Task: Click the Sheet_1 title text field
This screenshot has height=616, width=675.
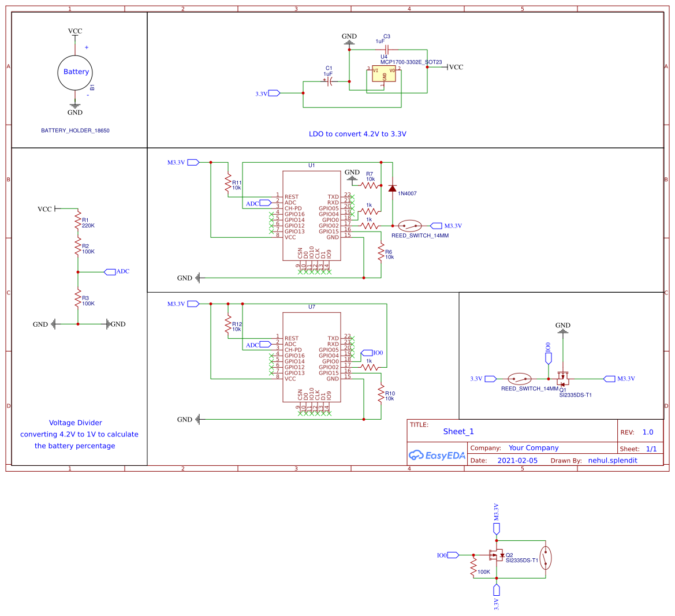Action: click(x=458, y=431)
